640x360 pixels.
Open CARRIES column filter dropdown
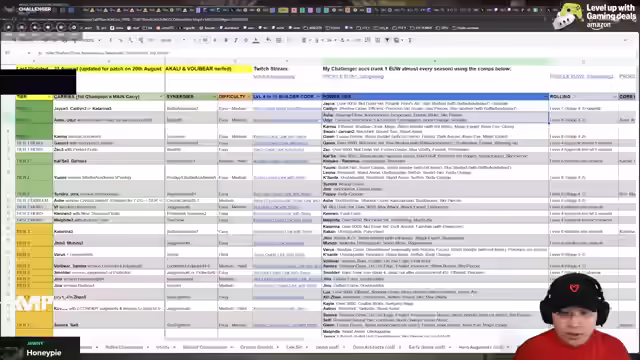(162, 97)
